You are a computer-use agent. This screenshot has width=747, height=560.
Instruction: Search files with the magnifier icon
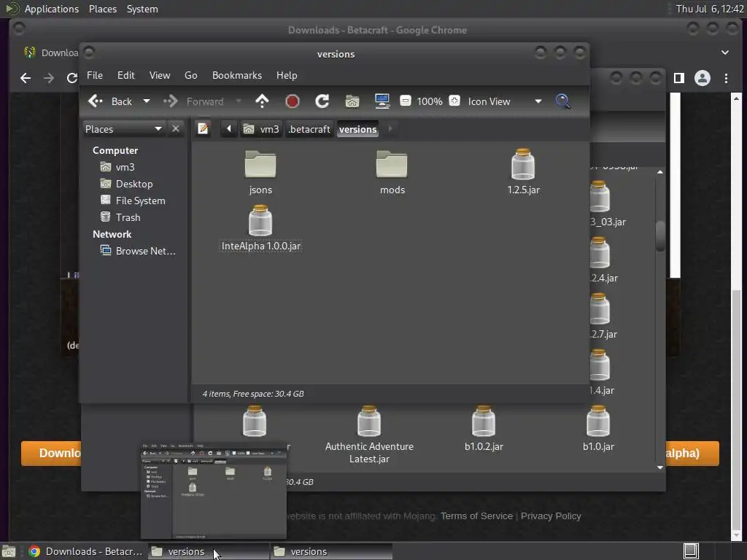click(x=562, y=101)
